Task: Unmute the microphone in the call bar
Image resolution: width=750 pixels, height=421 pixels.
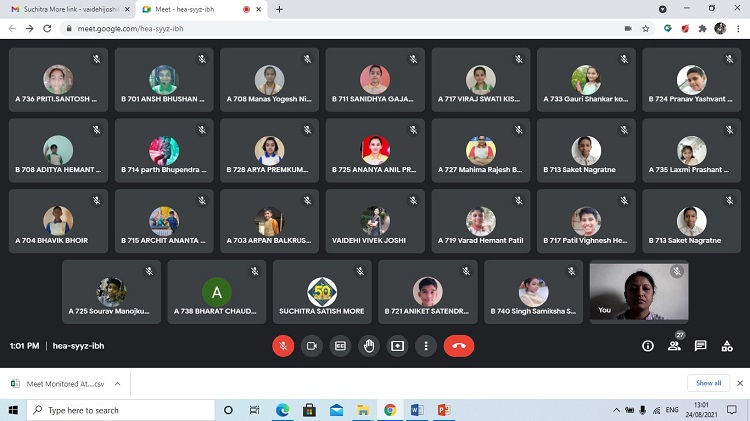Action: coord(283,346)
